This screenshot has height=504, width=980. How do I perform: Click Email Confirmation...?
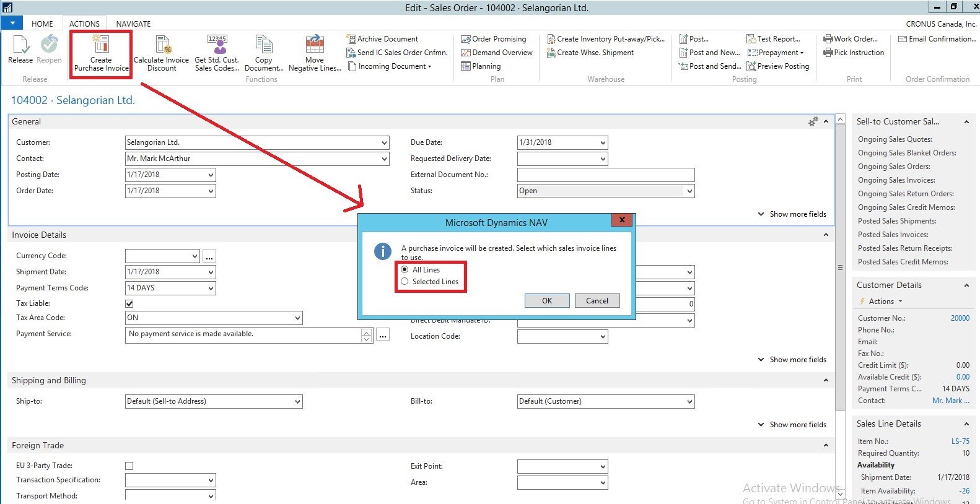(937, 39)
